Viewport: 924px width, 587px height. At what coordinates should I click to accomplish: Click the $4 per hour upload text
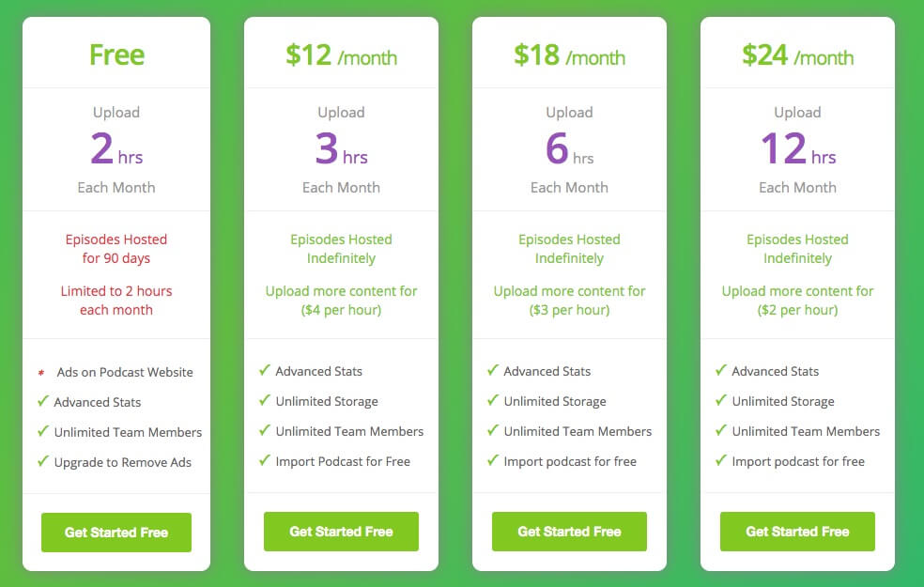tap(341, 310)
